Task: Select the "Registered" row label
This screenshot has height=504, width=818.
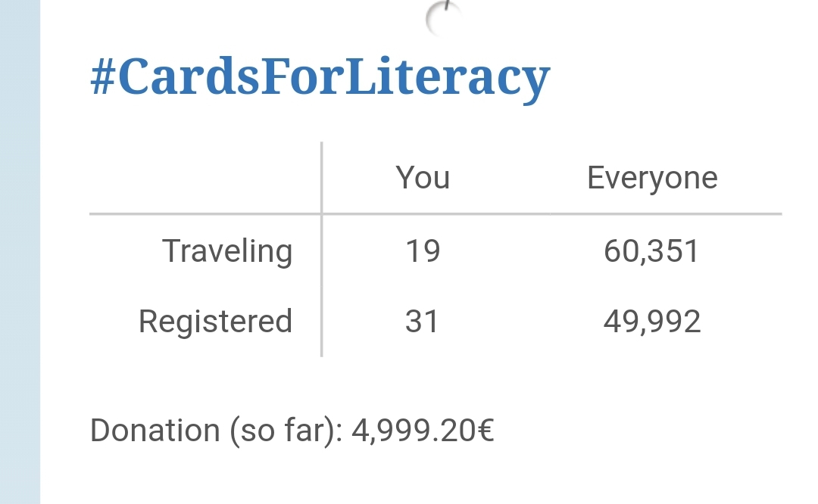Action: pyautogui.click(x=215, y=322)
